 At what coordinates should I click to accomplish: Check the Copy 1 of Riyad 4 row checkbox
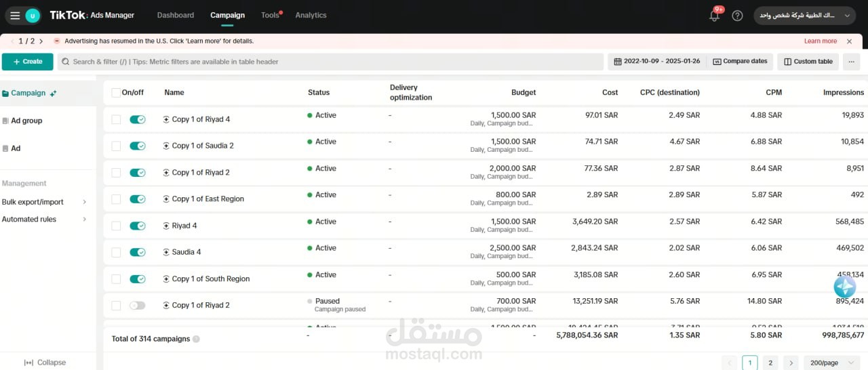pyautogui.click(x=116, y=119)
